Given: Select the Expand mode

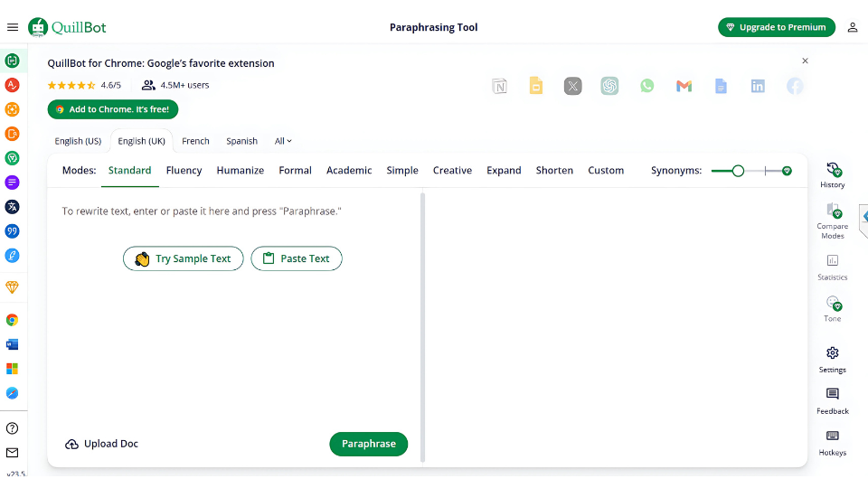Looking at the screenshot, I should click(504, 171).
